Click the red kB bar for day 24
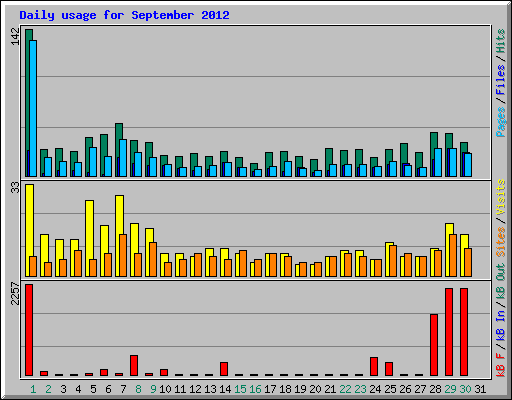 374,367
